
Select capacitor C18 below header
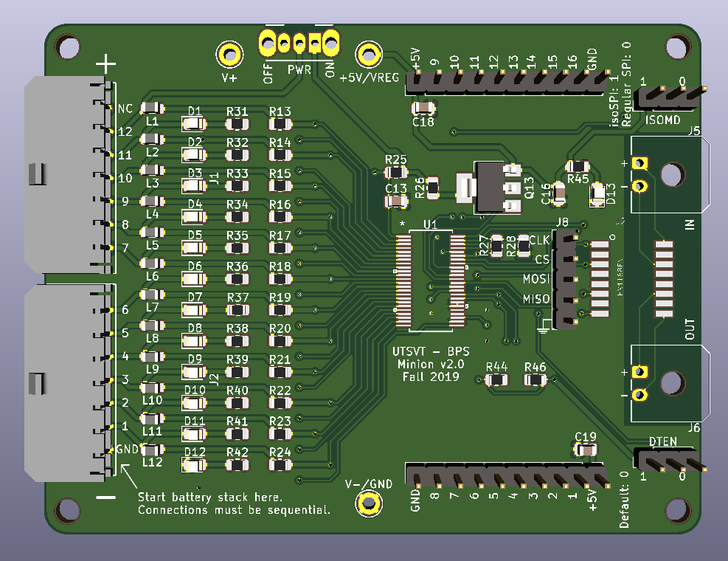coord(423,109)
